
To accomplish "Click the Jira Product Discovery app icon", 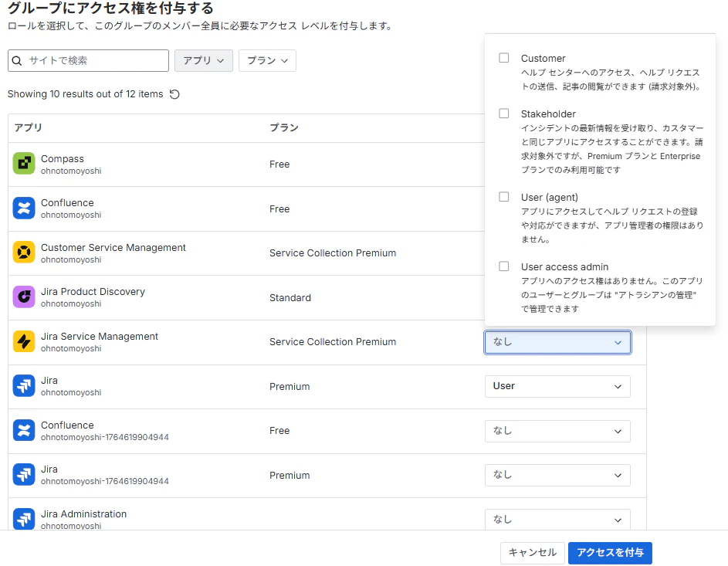I will coord(24,297).
